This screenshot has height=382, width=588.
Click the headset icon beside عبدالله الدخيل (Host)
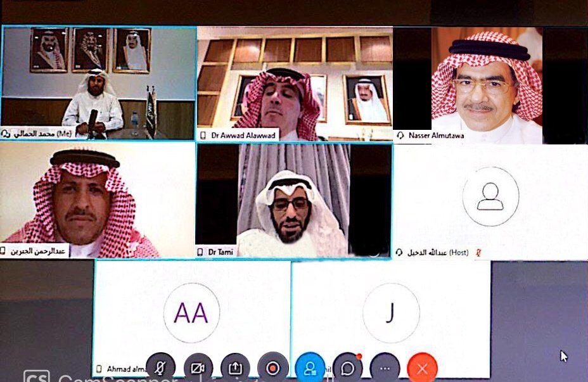[400, 253]
